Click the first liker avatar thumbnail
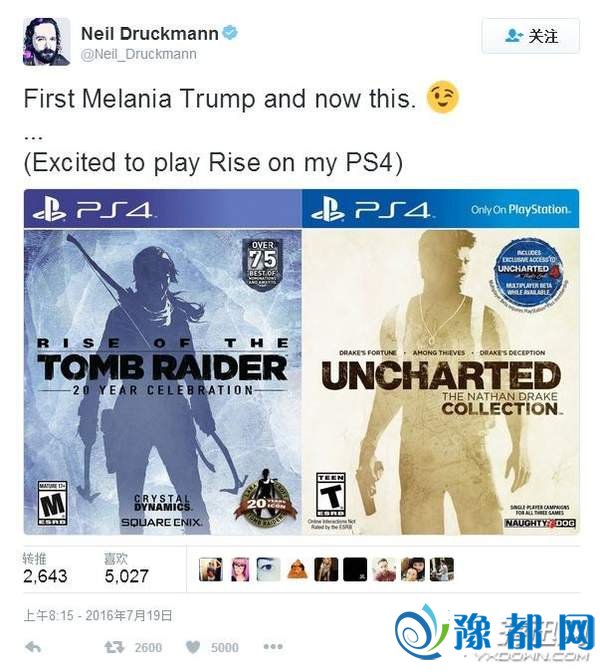The height and width of the screenshot is (672, 600). point(210,569)
